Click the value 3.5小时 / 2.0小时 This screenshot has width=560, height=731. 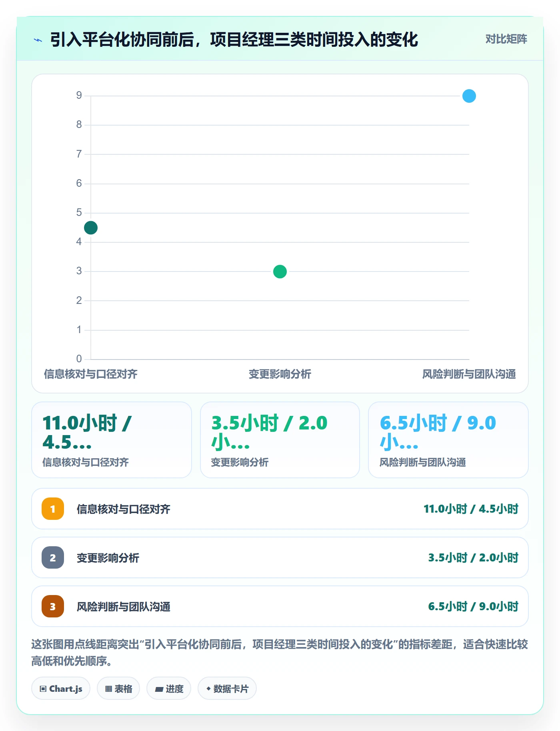click(473, 558)
